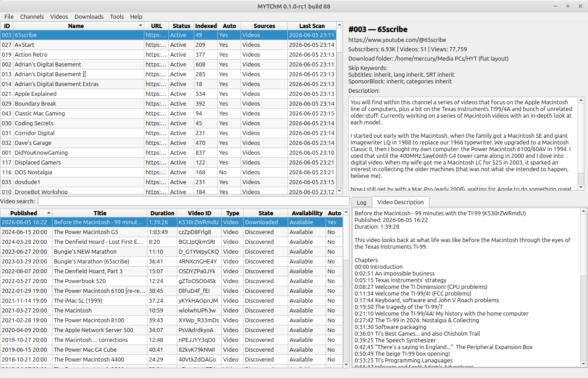This screenshot has height=378, width=588.
Task: Select the Dave's Garage channel
Action: coord(168,143)
